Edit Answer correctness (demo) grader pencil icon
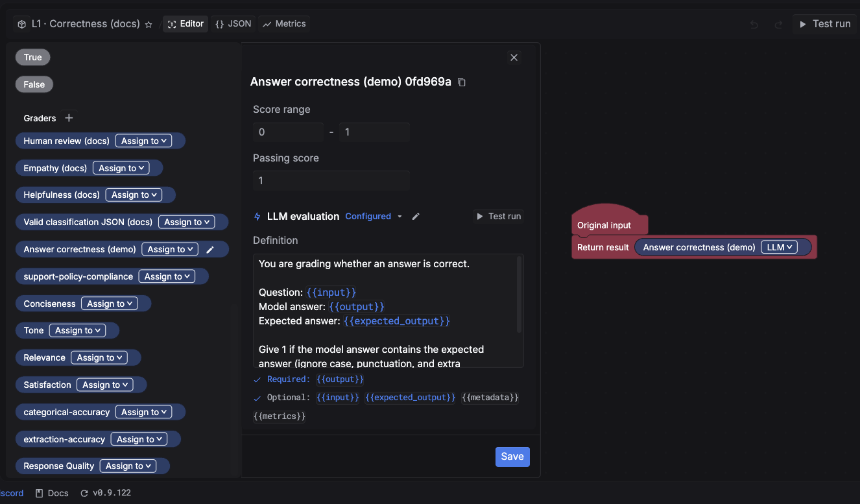The width and height of the screenshot is (860, 504). point(209,249)
